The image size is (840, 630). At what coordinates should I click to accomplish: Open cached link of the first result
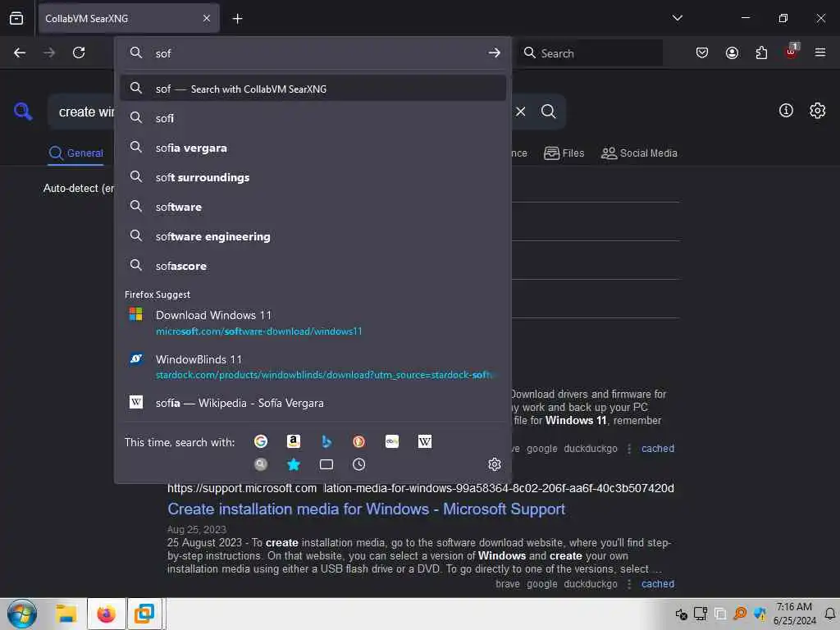(x=657, y=449)
